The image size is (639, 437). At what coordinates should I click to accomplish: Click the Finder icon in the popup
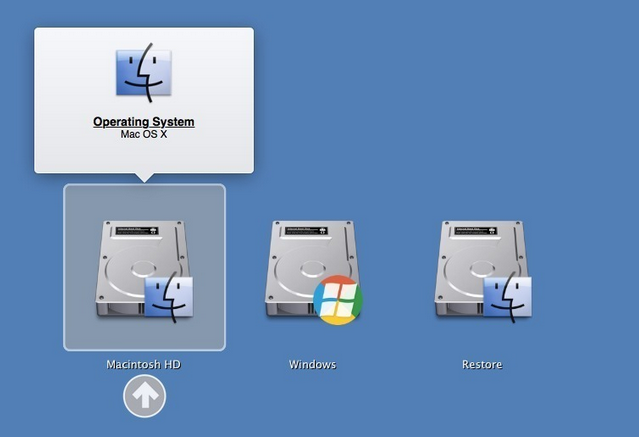tap(143, 73)
